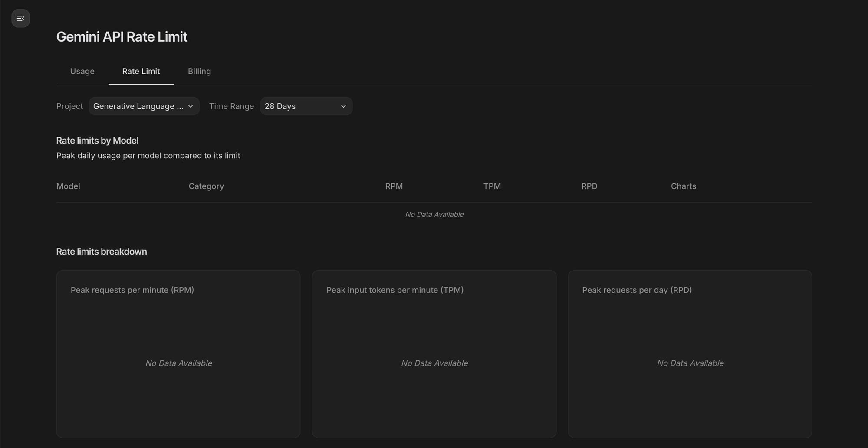The width and height of the screenshot is (868, 448).
Task: Click the TPM column header
Action: pyautogui.click(x=492, y=186)
